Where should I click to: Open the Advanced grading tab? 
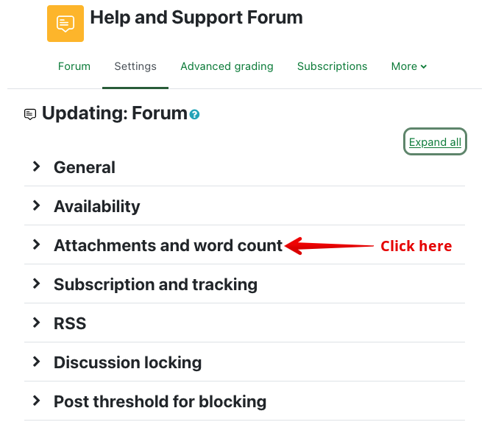[x=227, y=66]
